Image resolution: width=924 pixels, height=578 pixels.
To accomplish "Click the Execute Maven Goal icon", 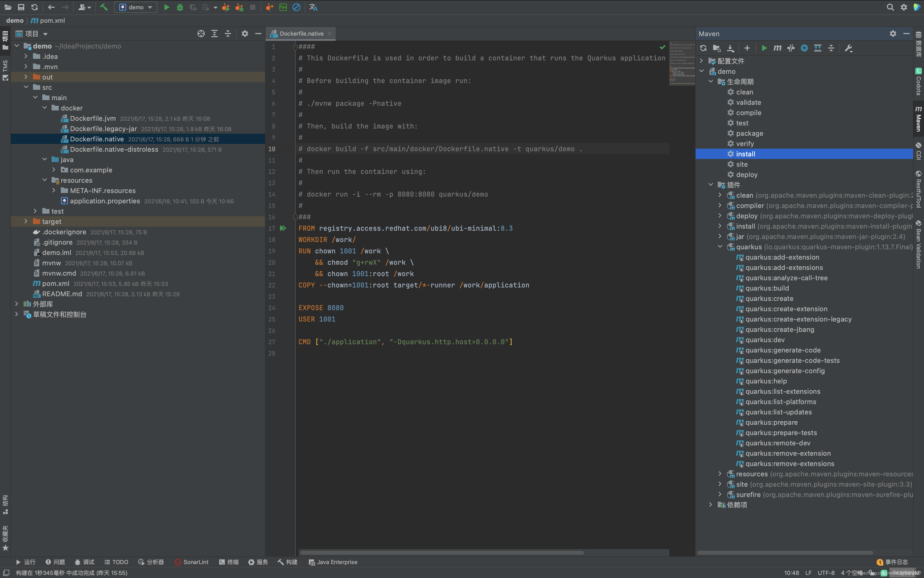I will pyautogui.click(x=777, y=48).
